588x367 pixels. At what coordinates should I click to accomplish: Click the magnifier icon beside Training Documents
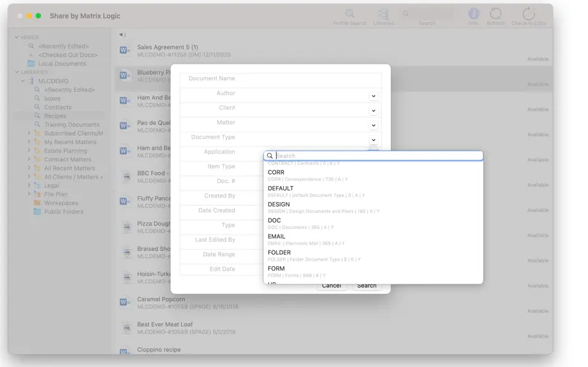tap(37, 124)
